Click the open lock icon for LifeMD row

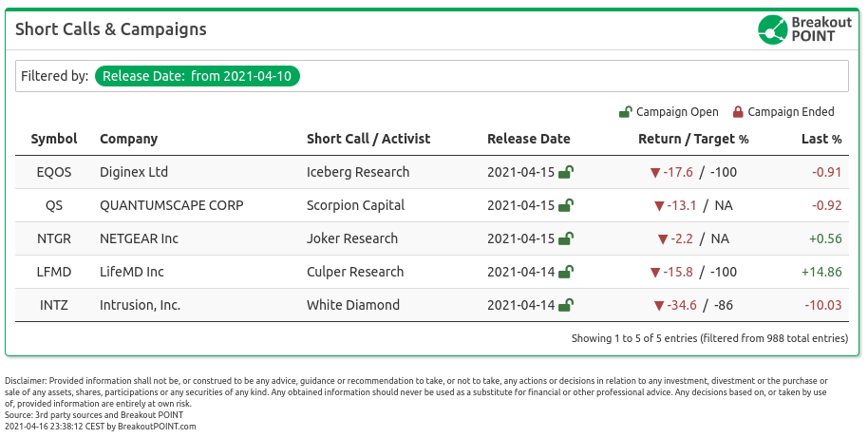[565, 272]
